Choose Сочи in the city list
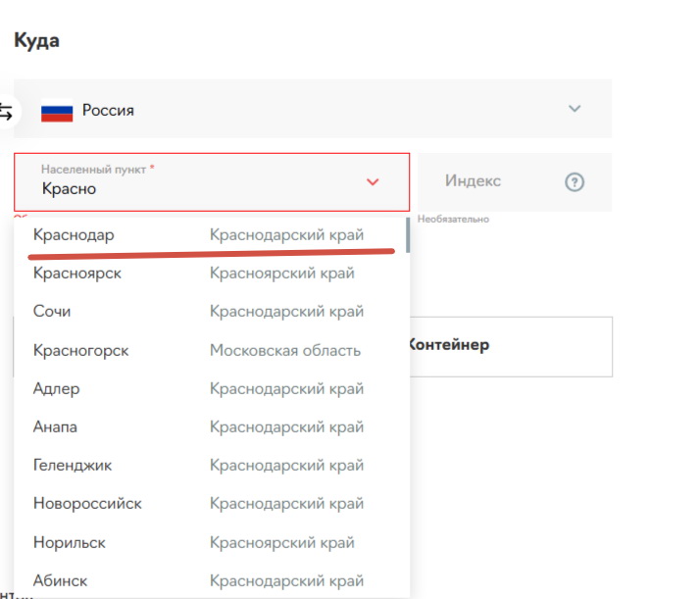700x599 pixels. [x=52, y=312]
